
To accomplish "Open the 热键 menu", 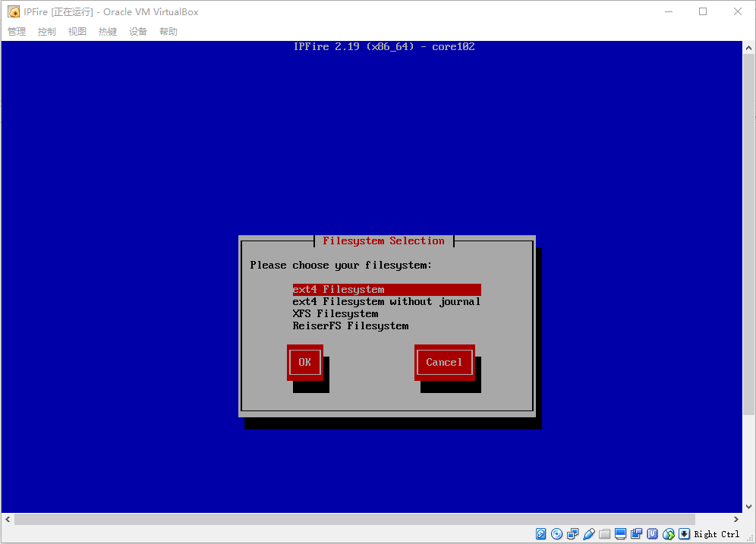I will 108,31.
